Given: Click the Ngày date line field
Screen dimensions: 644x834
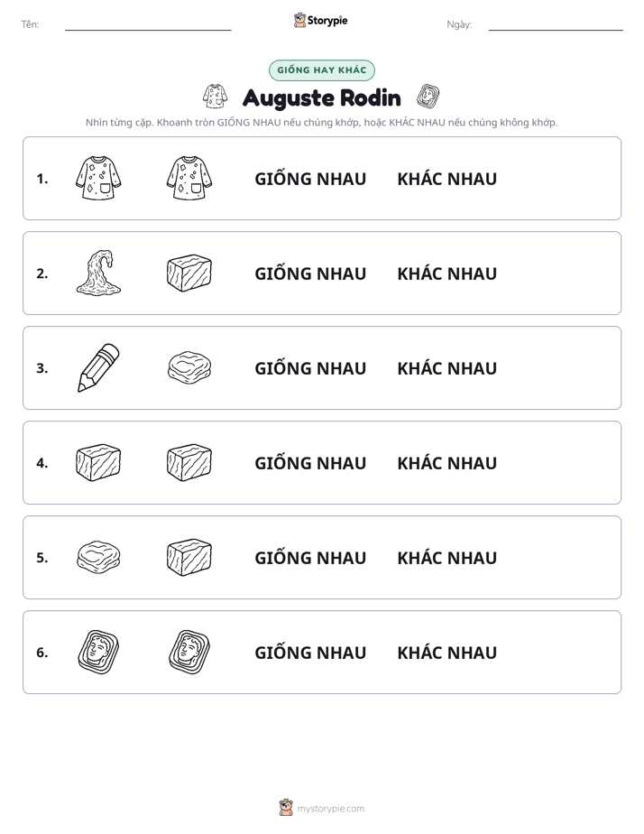Looking at the screenshot, I should pyautogui.click(x=556, y=24).
